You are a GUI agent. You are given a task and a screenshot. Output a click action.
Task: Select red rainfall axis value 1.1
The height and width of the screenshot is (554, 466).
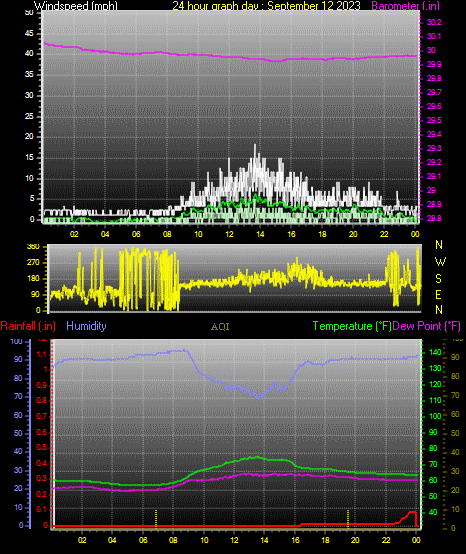[x=42, y=354]
